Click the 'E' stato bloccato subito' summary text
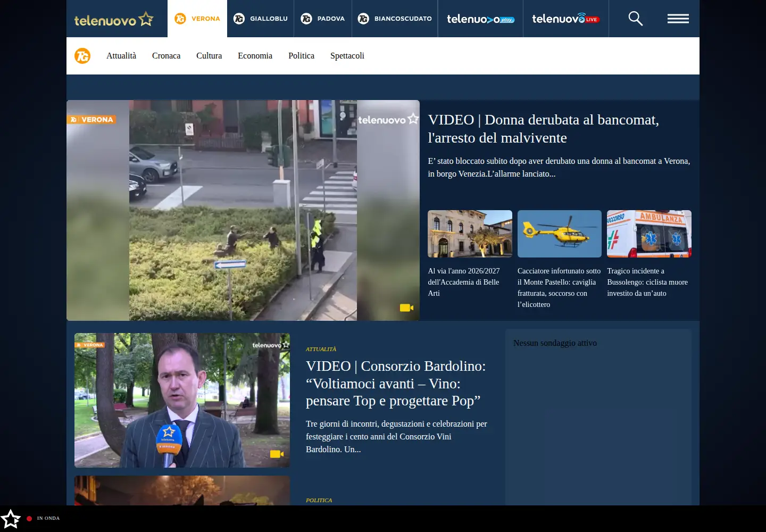Viewport: 766px width, 532px height. click(x=559, y=167)
